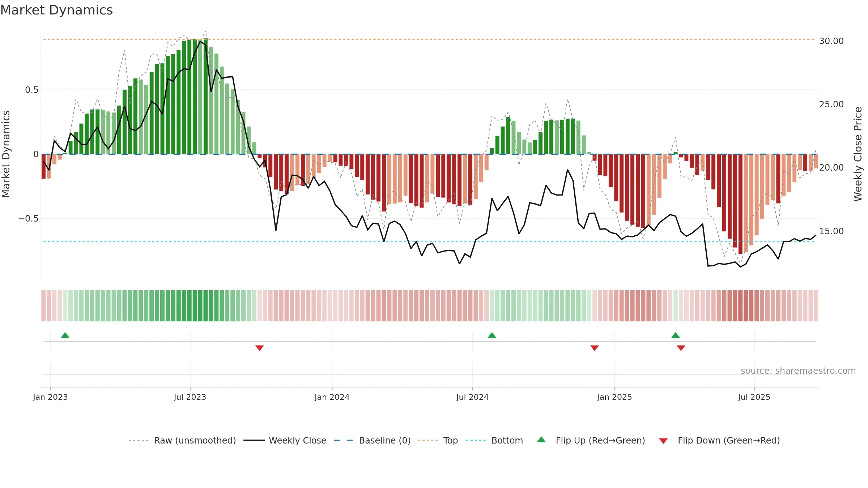Click the green Flip Up legend triangle icon
Screen dimensions: 868x488
(541, 440)
